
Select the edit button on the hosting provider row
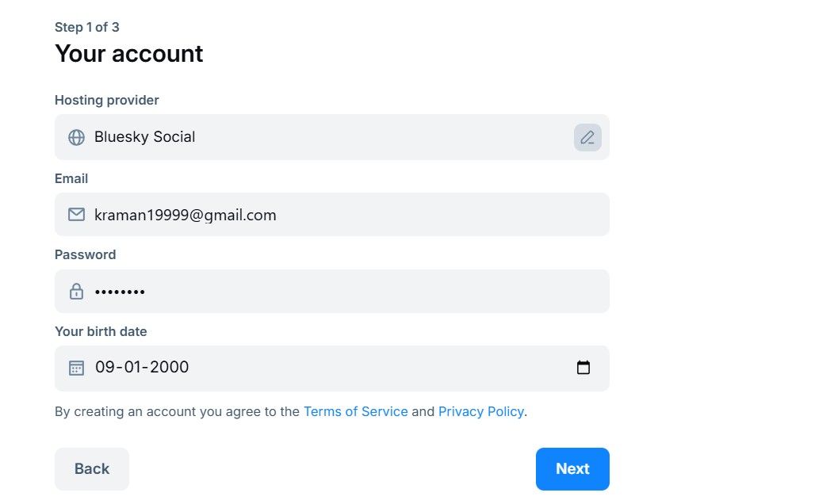click(x=587, y=136)
